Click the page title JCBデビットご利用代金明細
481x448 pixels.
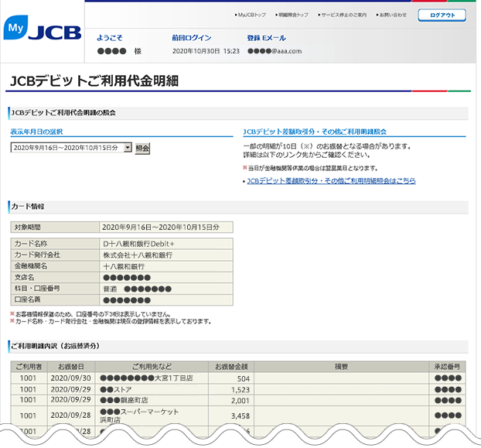click(94, 81)
